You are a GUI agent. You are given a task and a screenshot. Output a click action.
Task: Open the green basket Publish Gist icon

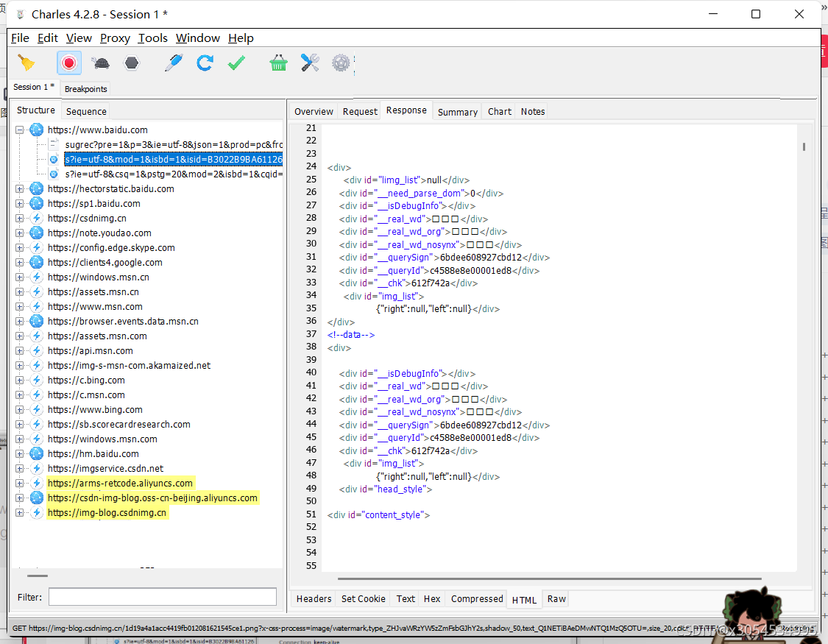[x=278, y=63]
